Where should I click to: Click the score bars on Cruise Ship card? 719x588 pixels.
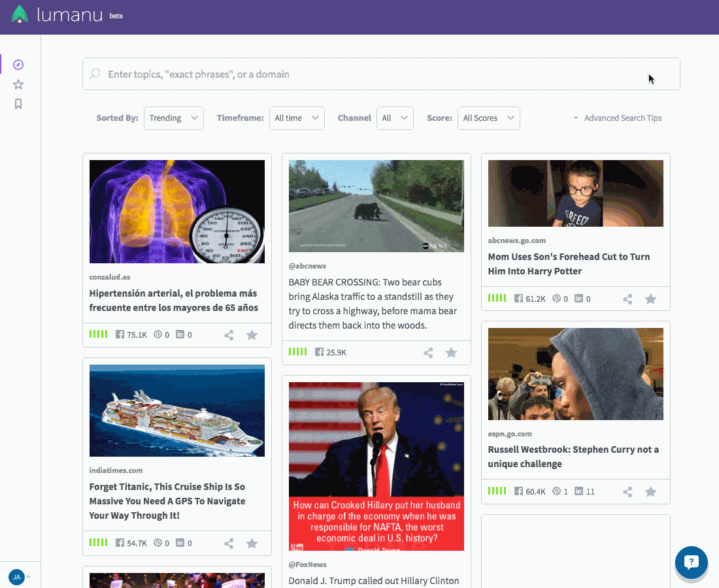click(x=98, y=542)
